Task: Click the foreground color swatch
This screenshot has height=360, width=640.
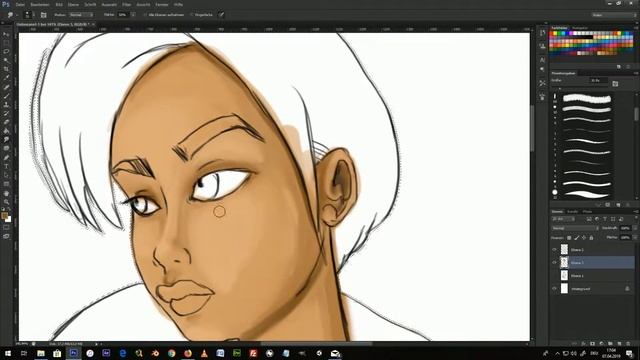Action: pos(4,216)
